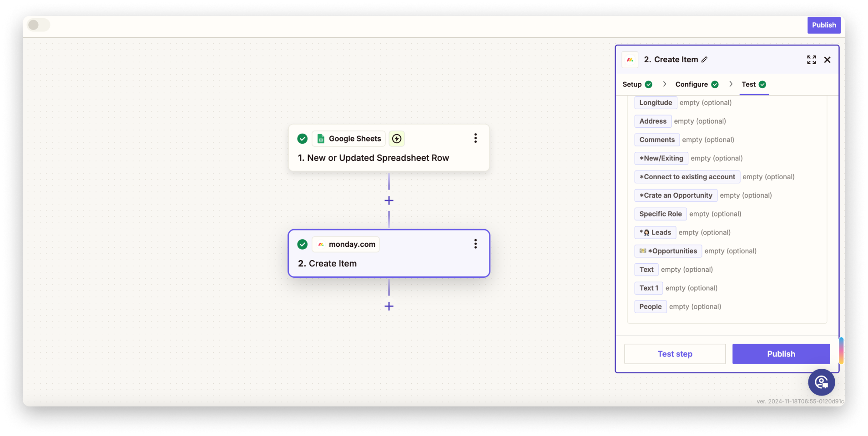Select the 2. Create Item step card
Image resolution: width=868 pixels, height=436 pixels.
[389, 253]
